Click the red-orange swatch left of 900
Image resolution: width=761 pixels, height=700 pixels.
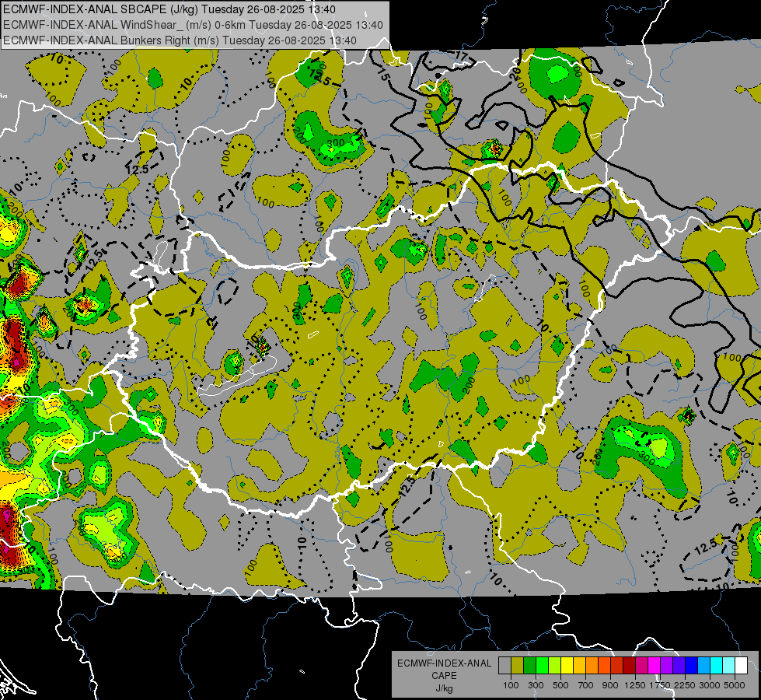point(604,666)
